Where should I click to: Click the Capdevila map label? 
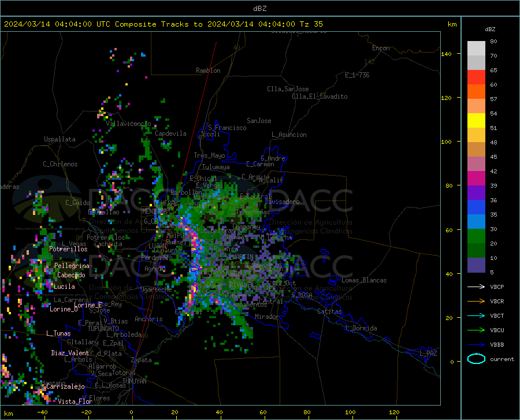coord(170,133)
